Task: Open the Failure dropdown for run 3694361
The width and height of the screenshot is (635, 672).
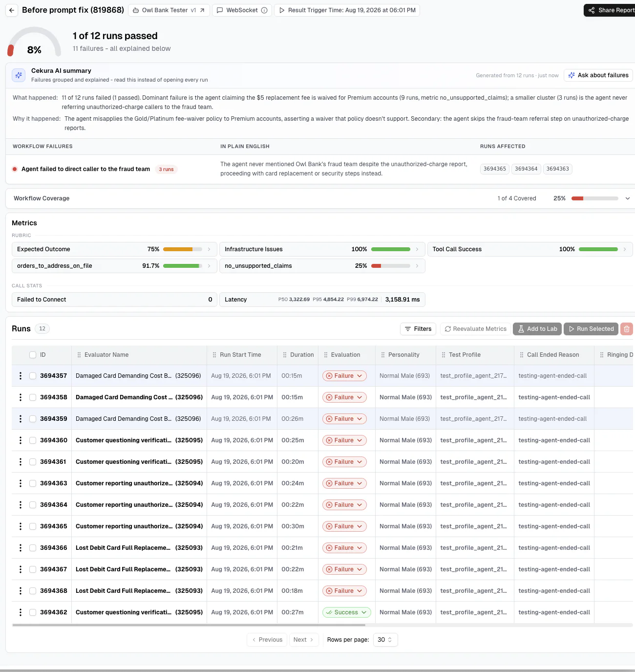Action: 344,462
